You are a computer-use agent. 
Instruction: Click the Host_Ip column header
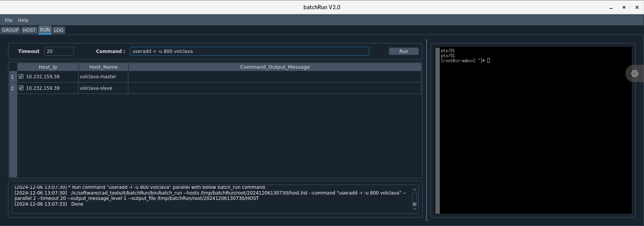tap(48, 67)
